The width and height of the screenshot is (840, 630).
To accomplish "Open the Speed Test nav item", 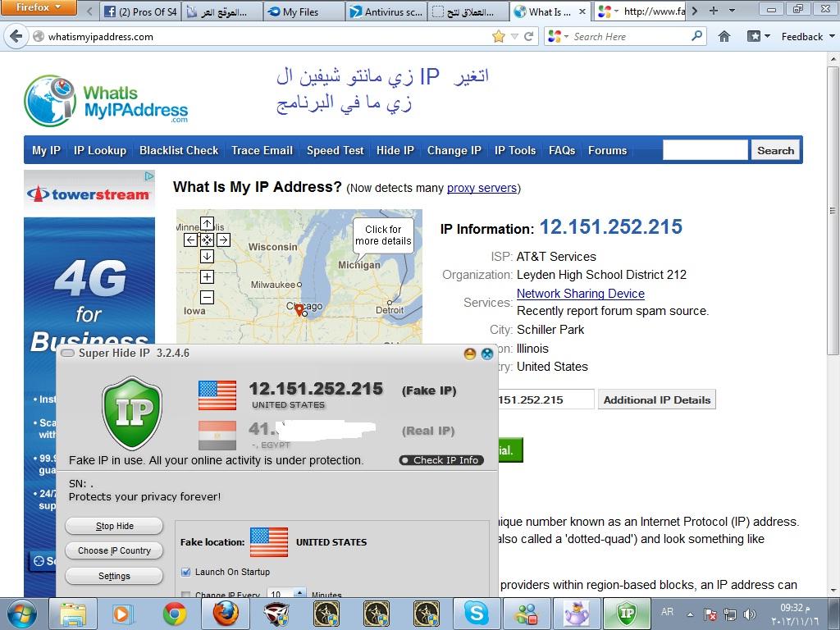I will (336, 151).
